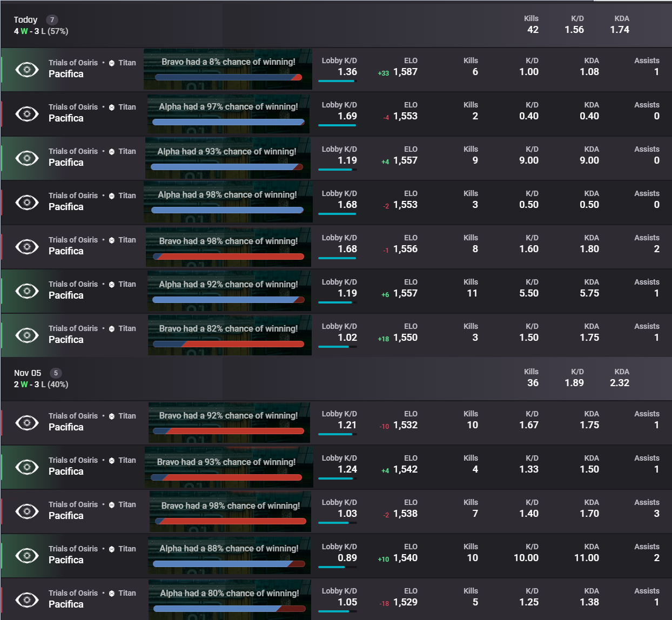The height and width of the screenshot is (620, 672).
Task: Click the KDA value 11.00
Action: tap(587, 558)
